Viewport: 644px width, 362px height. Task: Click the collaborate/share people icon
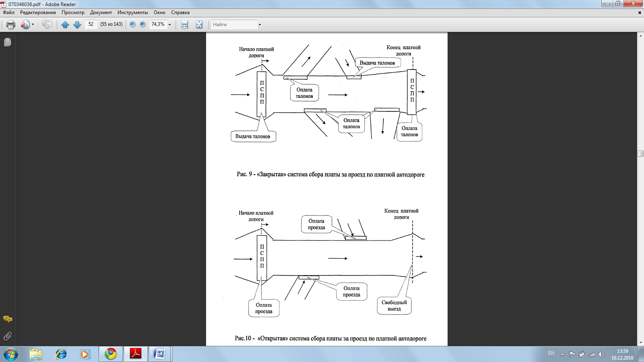[25, 25]
